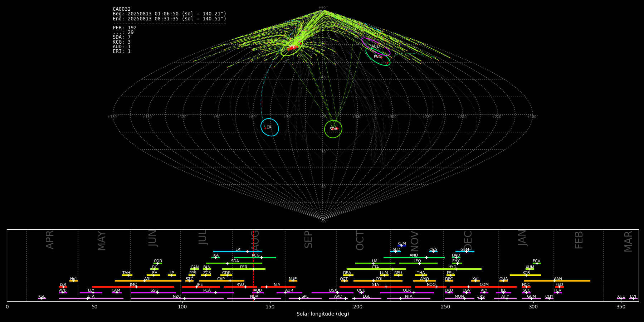The width and height of the screenshot is (644, 322).
Task: Click the CA0032 station title text
Action: (x=122, y=9)
